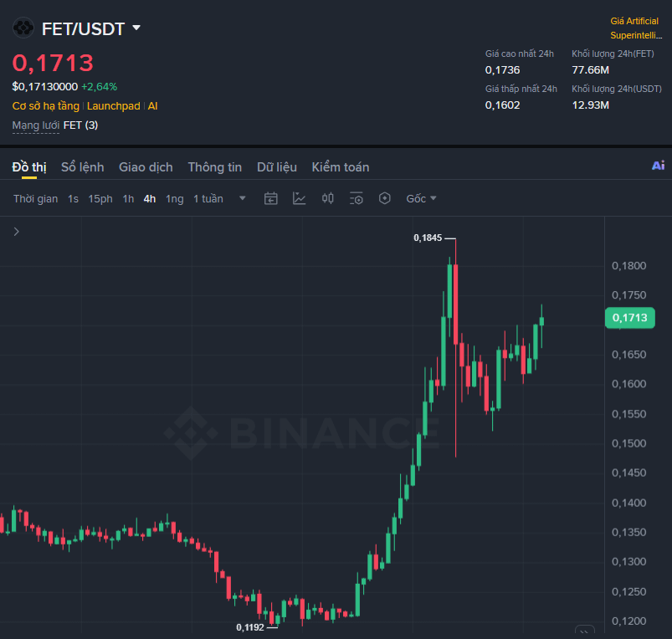Select the 1s interval
The height and width of the screenshot is (639, 672).
[x=74, y=199]
